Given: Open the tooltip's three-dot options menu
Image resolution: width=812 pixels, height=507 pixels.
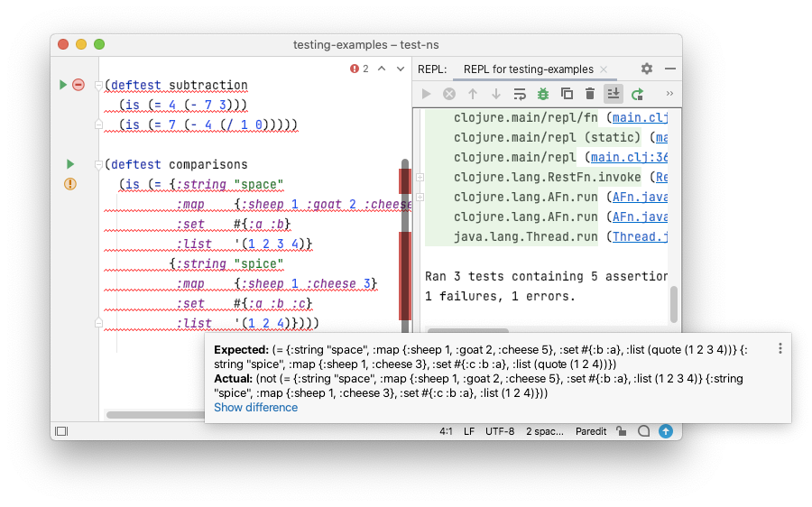Looking at the screenshot, I should click(x=780, y=348).
